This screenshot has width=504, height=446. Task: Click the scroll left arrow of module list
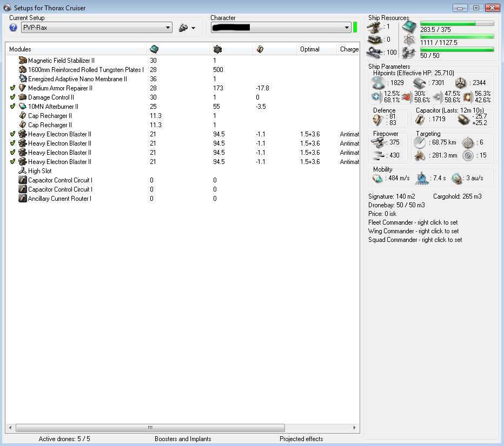coord(10,428)
